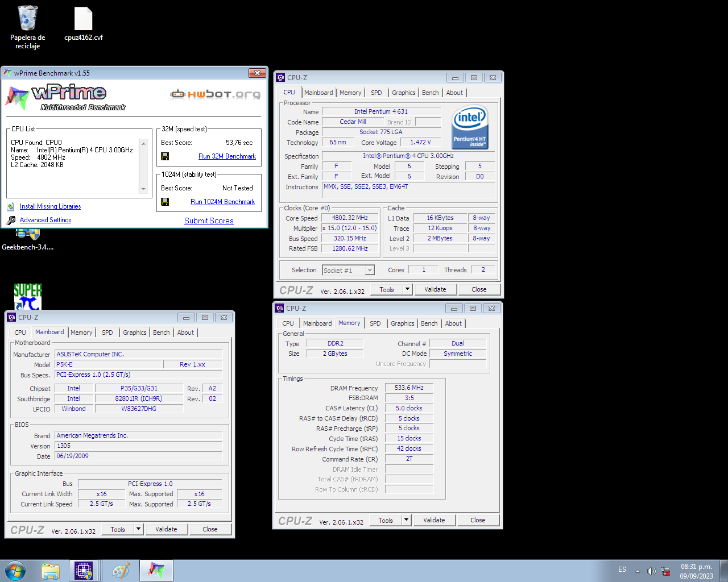Click the Show Desktop strip beside the clock
This screenshot has height=582, width=728.
coord(723,571)
